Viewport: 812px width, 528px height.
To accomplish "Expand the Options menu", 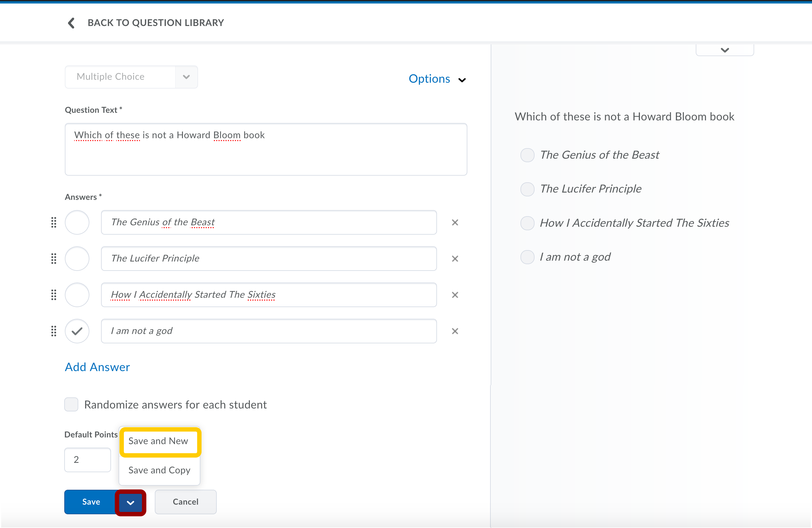I will point(437,79).
